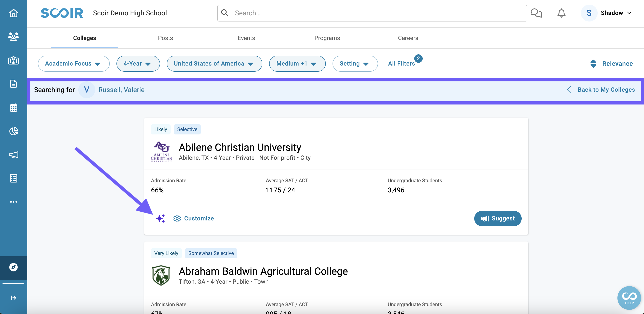Open the Students group icon in sidebar
644x314 pixels.
[13, 36]
